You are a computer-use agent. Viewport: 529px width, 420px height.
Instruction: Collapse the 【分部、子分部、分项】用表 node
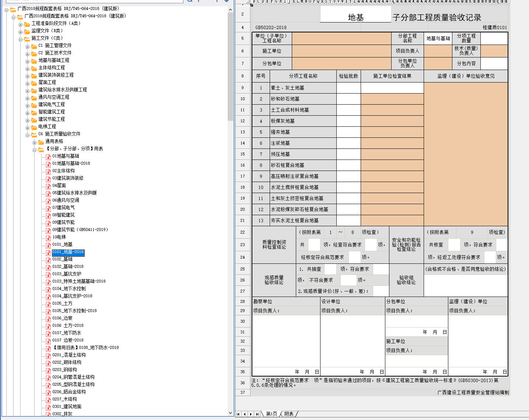click(x=35, y=150)
